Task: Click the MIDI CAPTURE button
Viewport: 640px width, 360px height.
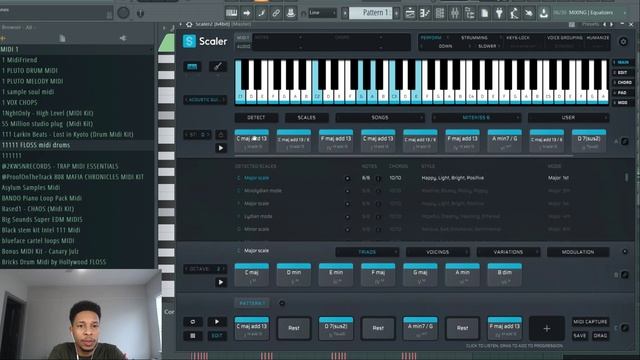Action: 590,322
